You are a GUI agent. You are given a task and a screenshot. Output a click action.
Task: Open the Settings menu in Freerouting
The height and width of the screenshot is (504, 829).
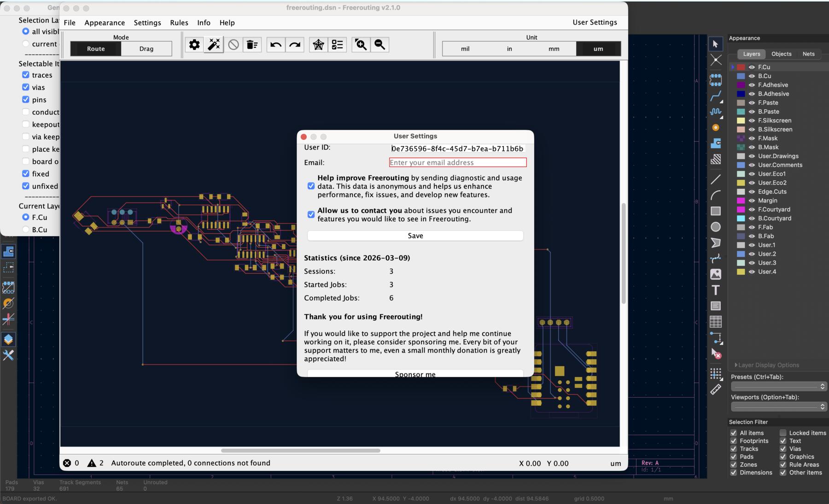(147, 23)
